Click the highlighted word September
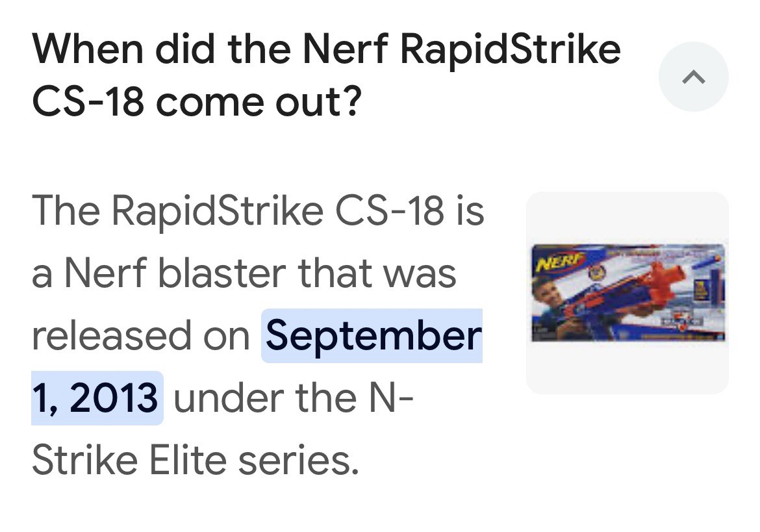The image size is (760, 532). pos(373,335)
